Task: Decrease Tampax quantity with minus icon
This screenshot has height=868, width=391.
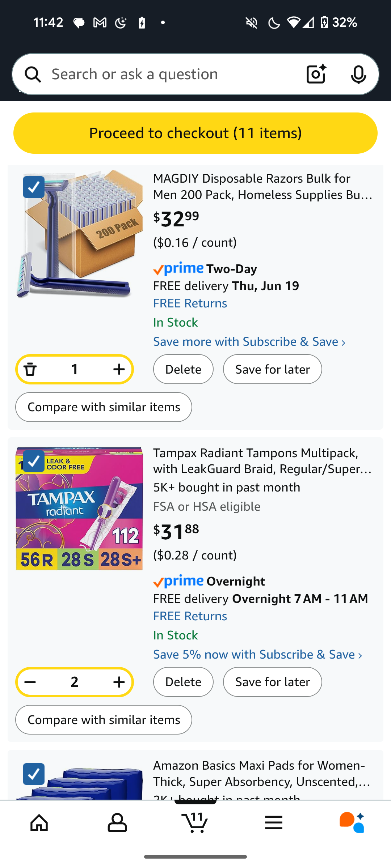Action: tap(30, 682)
